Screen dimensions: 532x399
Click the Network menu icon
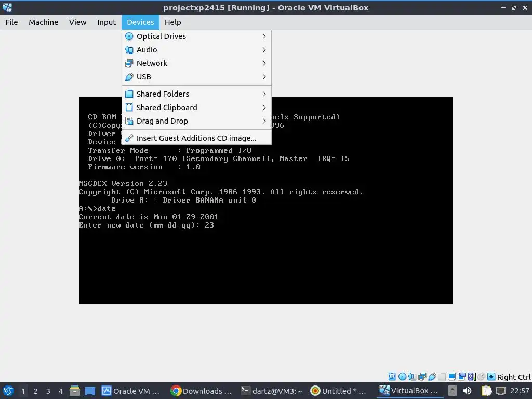coord(129,63)
